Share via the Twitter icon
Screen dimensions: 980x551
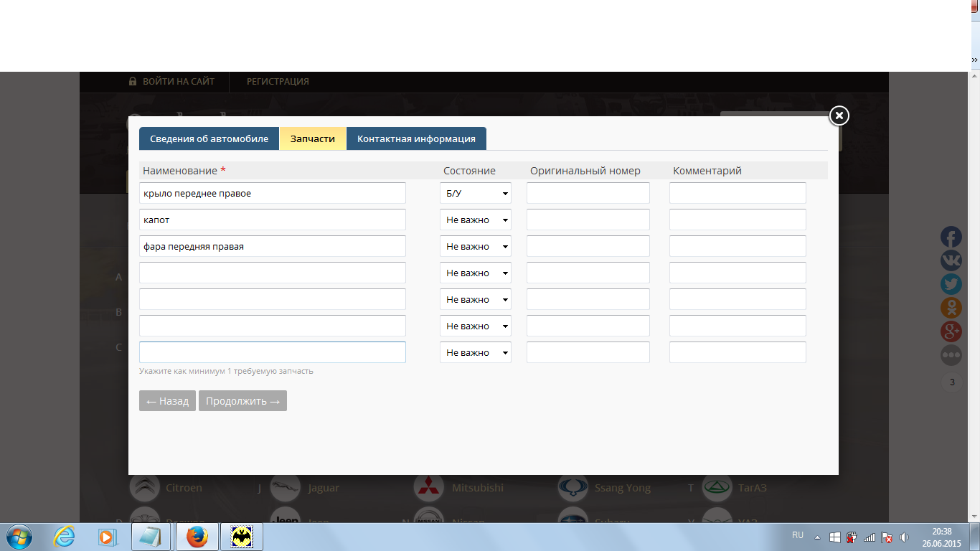(x=951, y=284)
